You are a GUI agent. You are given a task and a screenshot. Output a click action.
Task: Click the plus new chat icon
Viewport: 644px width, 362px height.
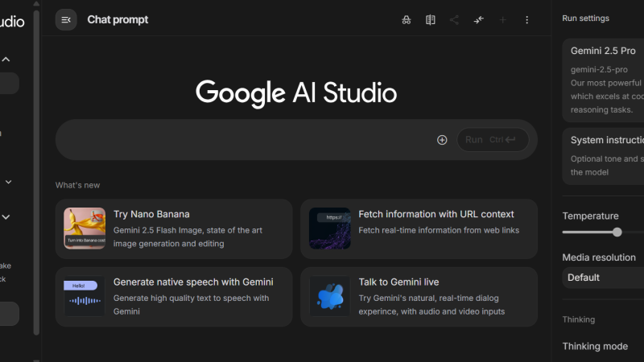click(502, 19)
